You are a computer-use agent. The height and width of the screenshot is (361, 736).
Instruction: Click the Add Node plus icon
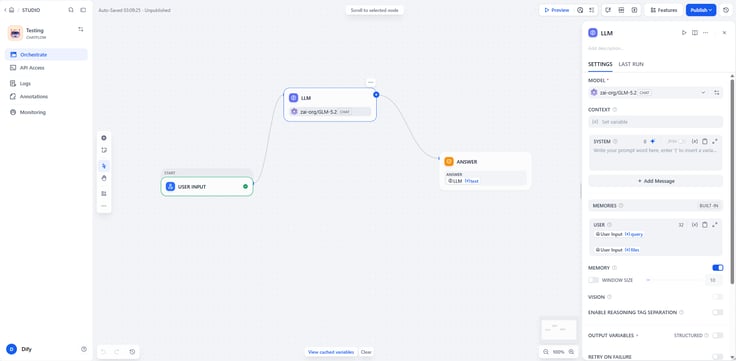pyautogui.click(x=104, y=138)
